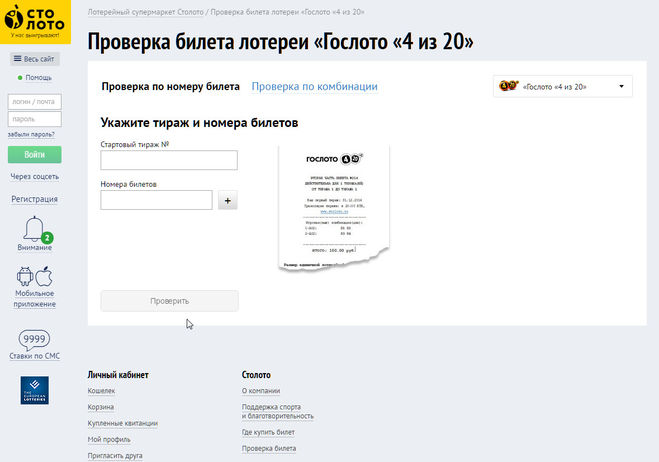659x462 pixels.
Task: Click the Stoloto logo in the corner
Action: click(x=35, y=20)
